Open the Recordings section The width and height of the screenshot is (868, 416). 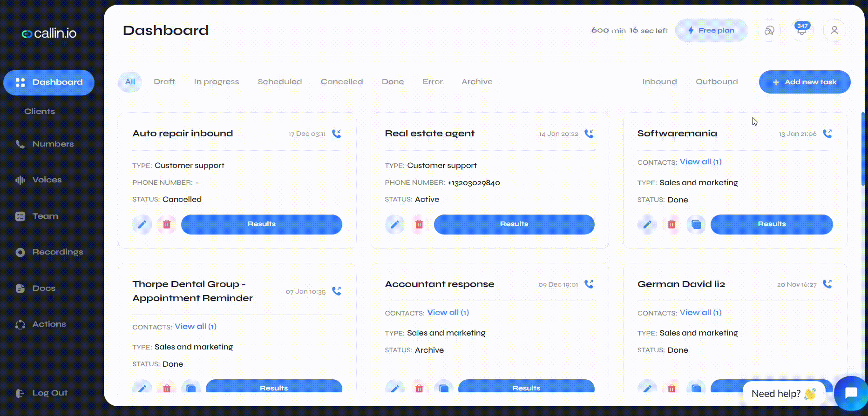pyautogui.click(x=49, y=252)
